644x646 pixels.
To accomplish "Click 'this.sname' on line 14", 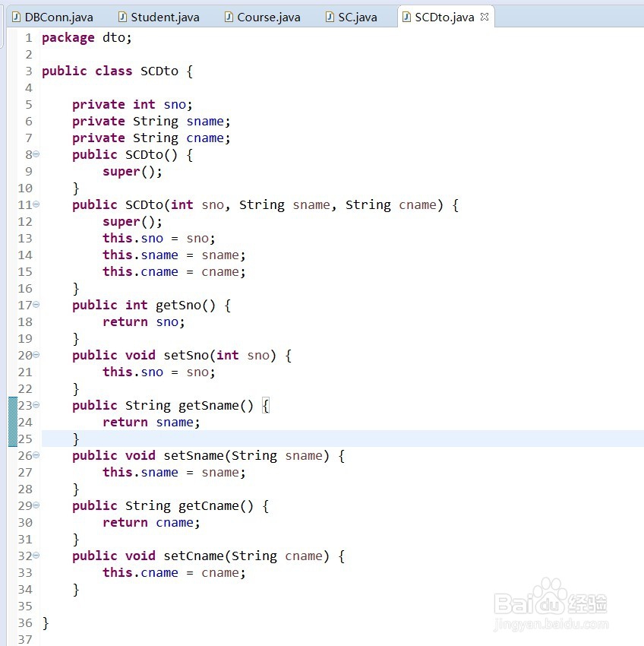I will 140,255.
